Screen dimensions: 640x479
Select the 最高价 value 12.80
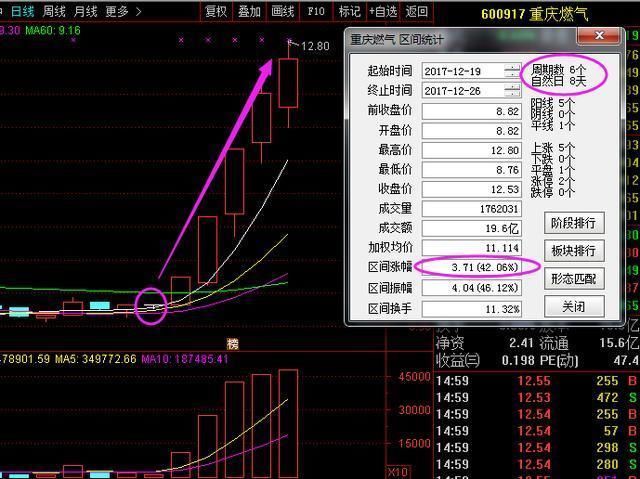click(471, 150)
